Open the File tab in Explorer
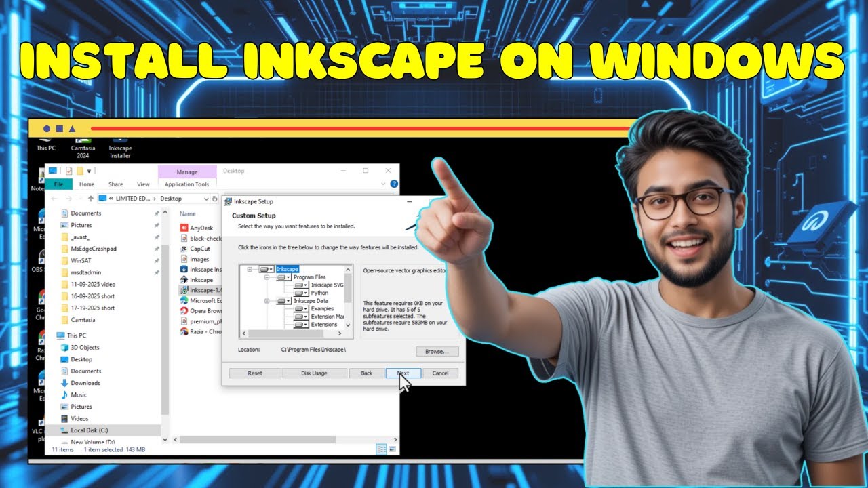 [58, 184]
